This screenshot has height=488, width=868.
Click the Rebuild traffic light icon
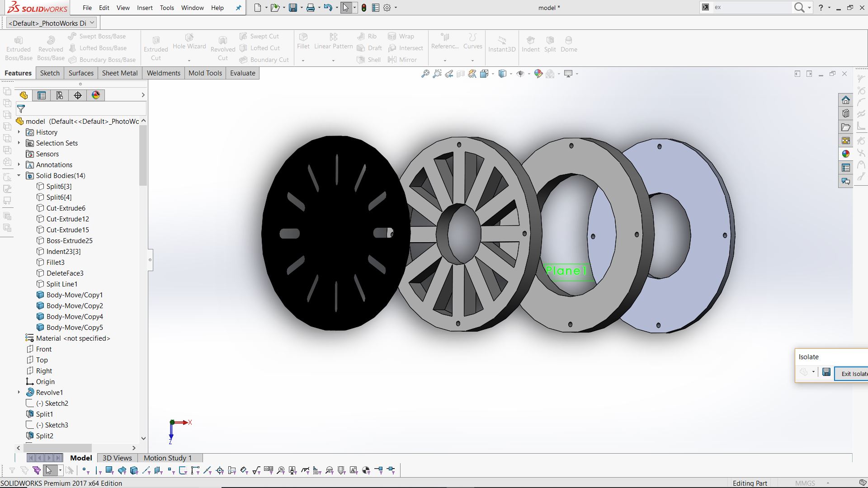click(x=364, y=8)
